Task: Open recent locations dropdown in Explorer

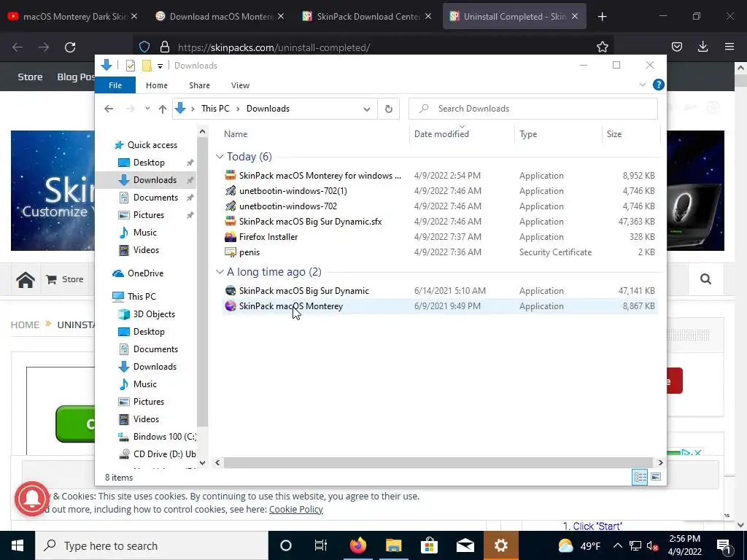Action: click(x=147, y=109)
